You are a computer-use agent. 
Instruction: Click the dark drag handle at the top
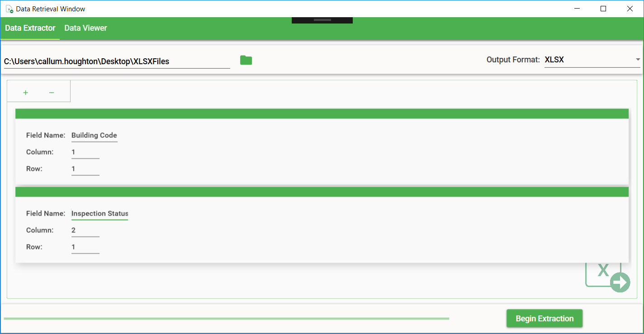(322, 20)
